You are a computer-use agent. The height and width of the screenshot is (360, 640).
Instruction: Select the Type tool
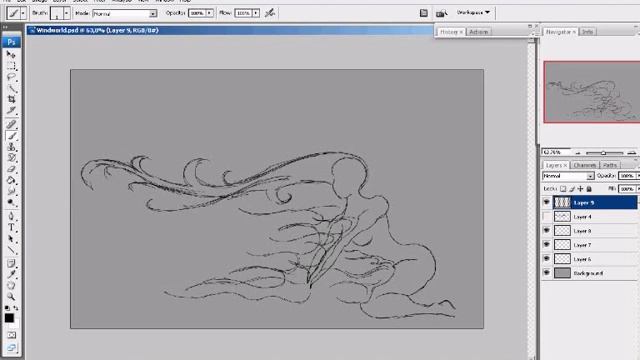coord(11,228)
